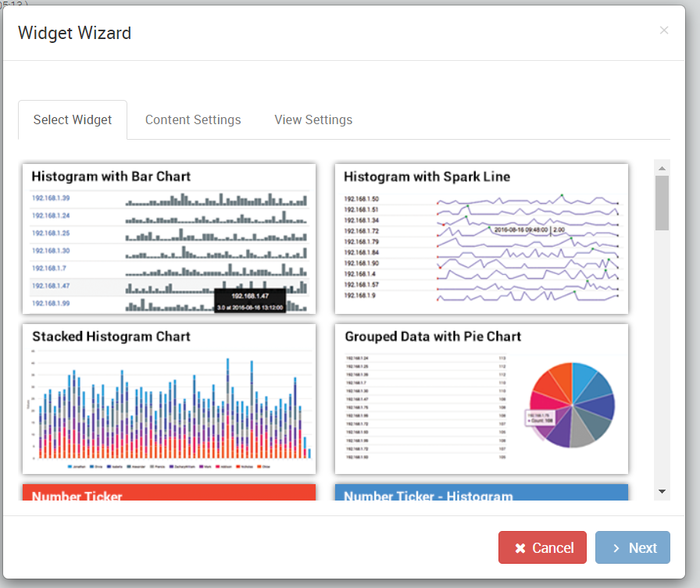Select the Stacked Histogram Chart widget

170,399
